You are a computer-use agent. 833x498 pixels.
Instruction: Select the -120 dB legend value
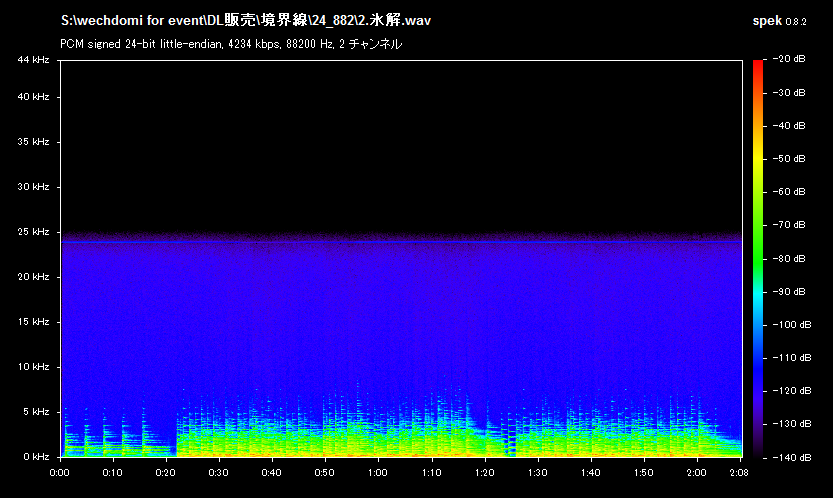[x=792, y=391]
